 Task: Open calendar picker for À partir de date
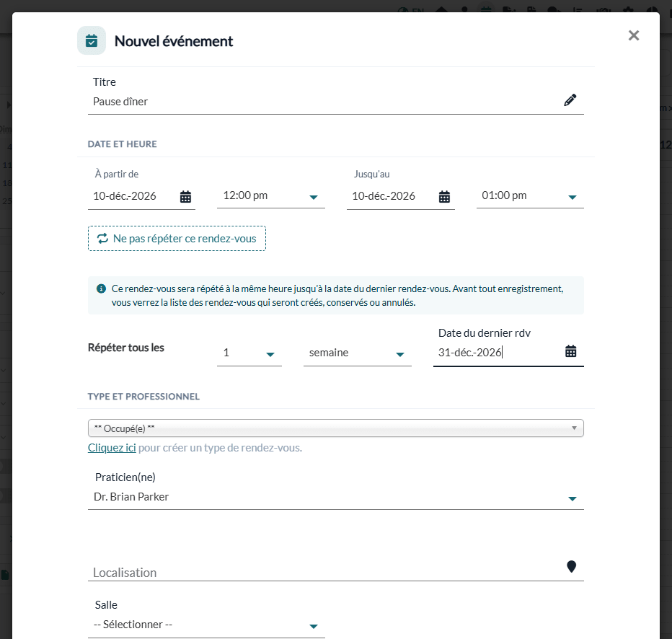tap(185, 197)
